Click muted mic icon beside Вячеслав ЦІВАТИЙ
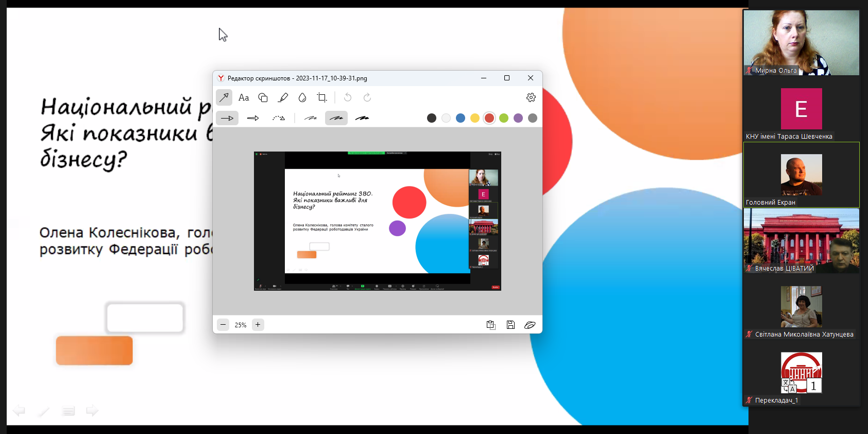The height and width of the screenshot is (434, 868). coord(749,268)
